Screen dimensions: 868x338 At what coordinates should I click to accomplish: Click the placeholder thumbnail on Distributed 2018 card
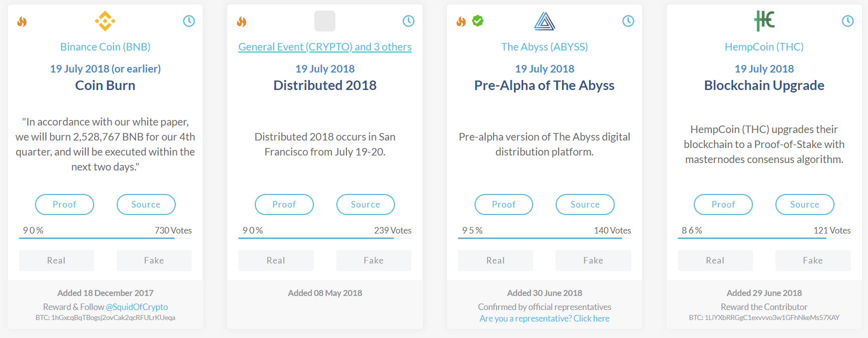(325, 21)
